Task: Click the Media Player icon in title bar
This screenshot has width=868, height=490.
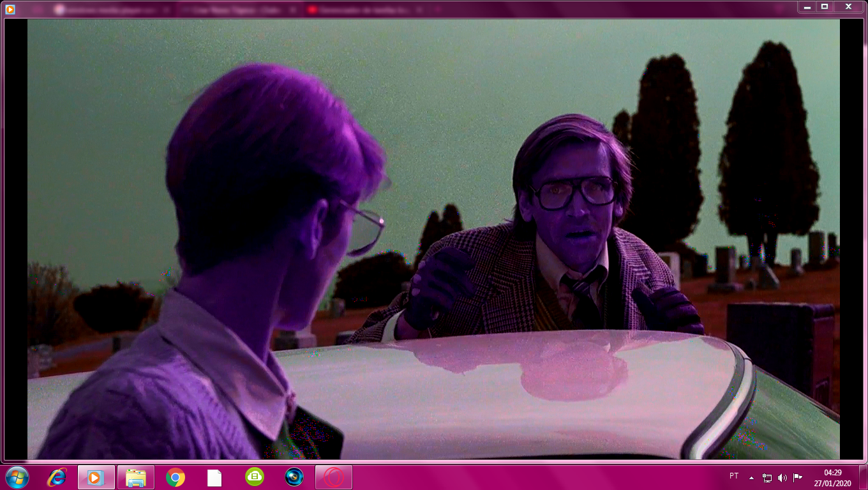Action: pos(10,9)
